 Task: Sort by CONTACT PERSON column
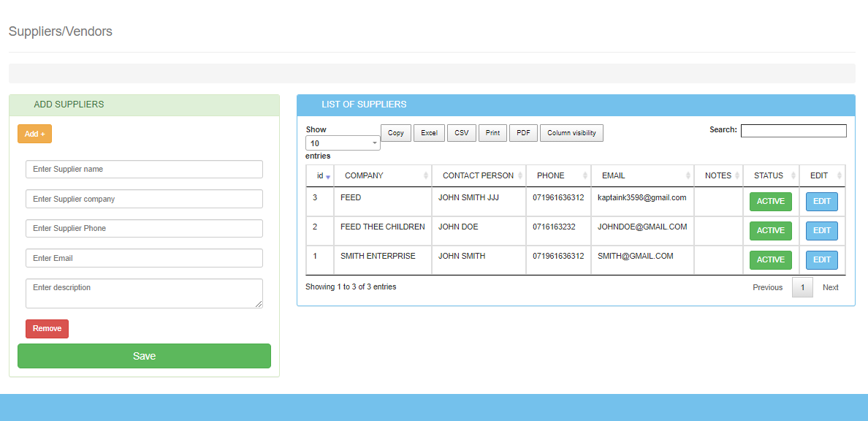(x=478, y=175)
